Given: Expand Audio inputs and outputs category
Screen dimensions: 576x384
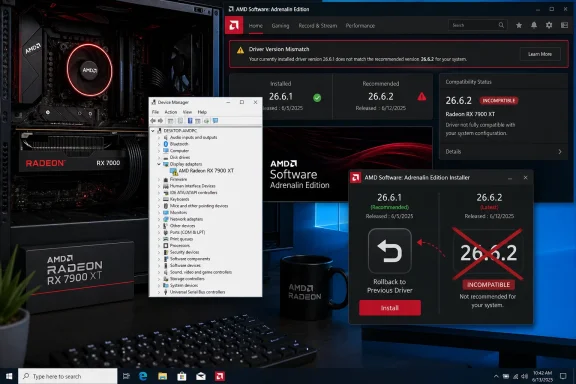Looking at the screenshot, I should 159,137.
